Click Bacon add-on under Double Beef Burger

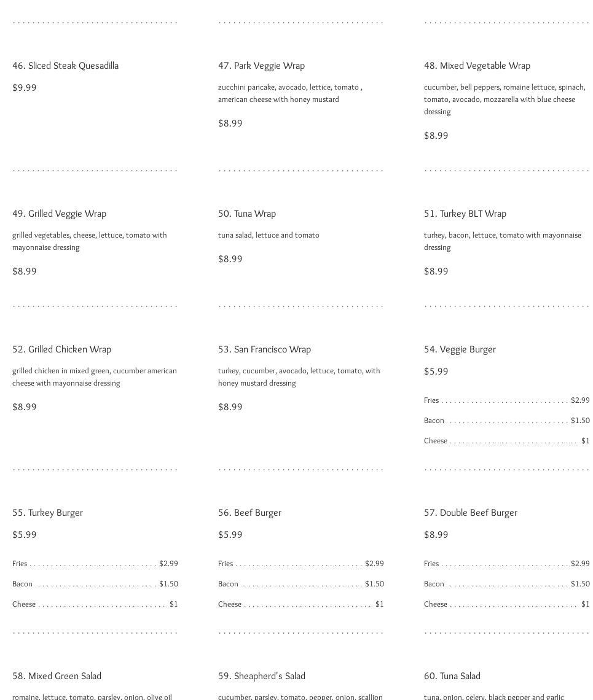coord(434,584)
